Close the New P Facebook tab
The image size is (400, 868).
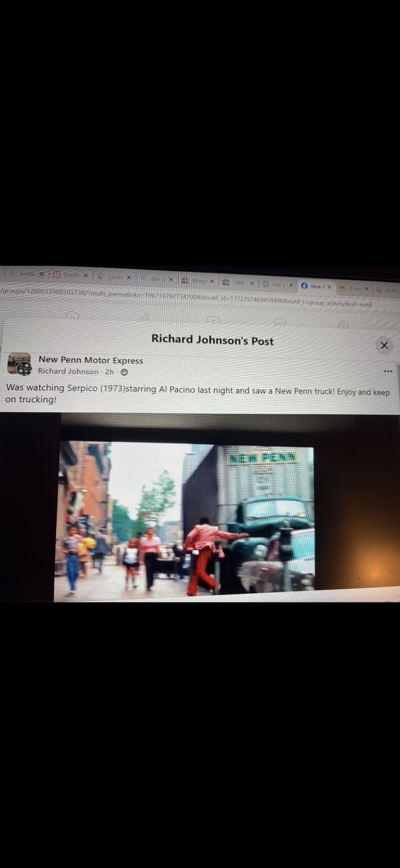[329, 287]
